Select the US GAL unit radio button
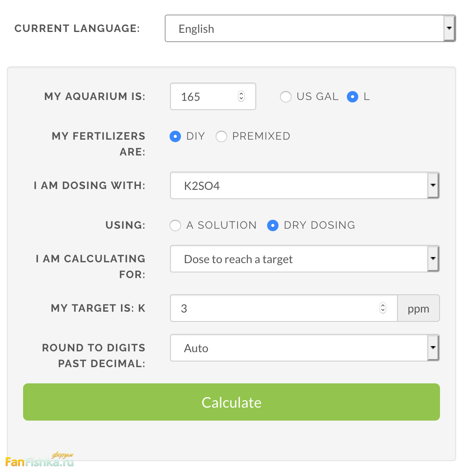The height and width of the screenshot is (472, 476). pyautogui.click(x=286, y=97)
